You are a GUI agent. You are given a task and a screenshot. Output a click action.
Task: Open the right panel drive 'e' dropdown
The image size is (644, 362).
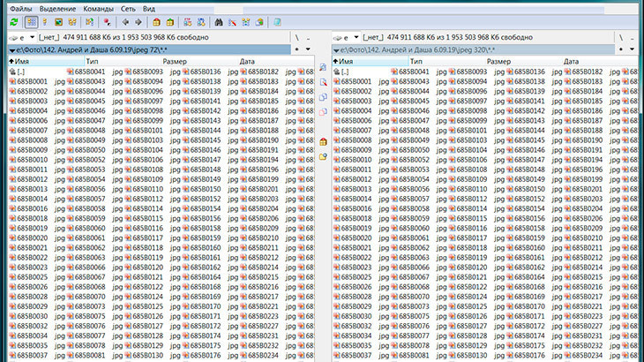coord(346,38)
